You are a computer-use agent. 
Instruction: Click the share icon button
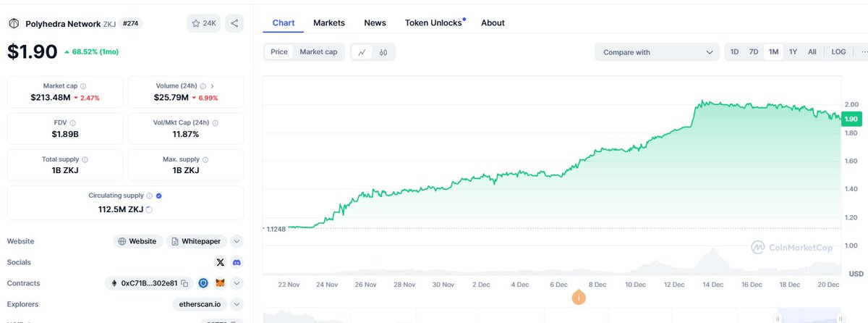click(x=234, y=23)
